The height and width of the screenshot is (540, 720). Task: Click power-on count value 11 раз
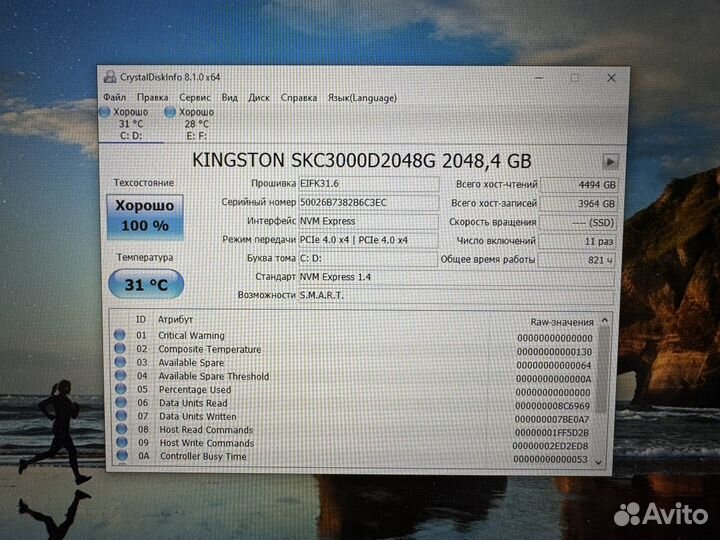click(x=577, y=241)
